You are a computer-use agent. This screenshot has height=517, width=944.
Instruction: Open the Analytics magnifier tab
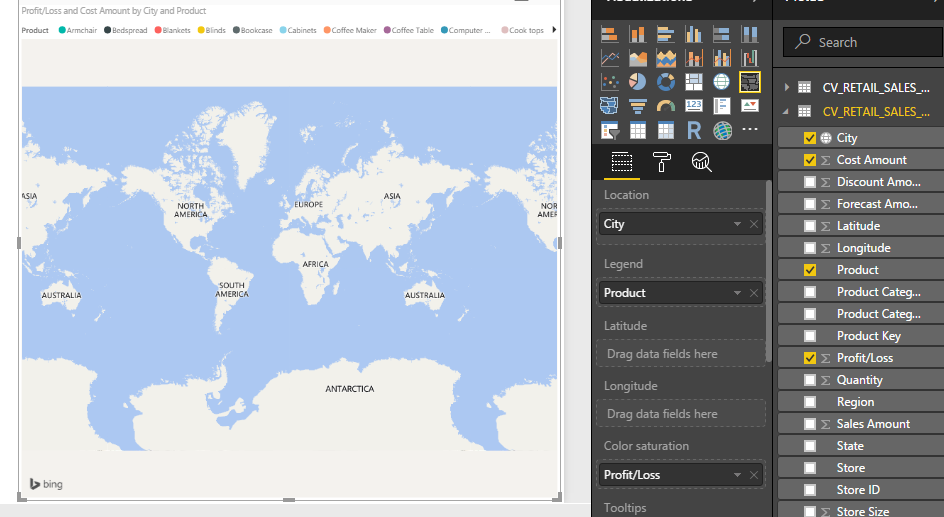point(701,162)
